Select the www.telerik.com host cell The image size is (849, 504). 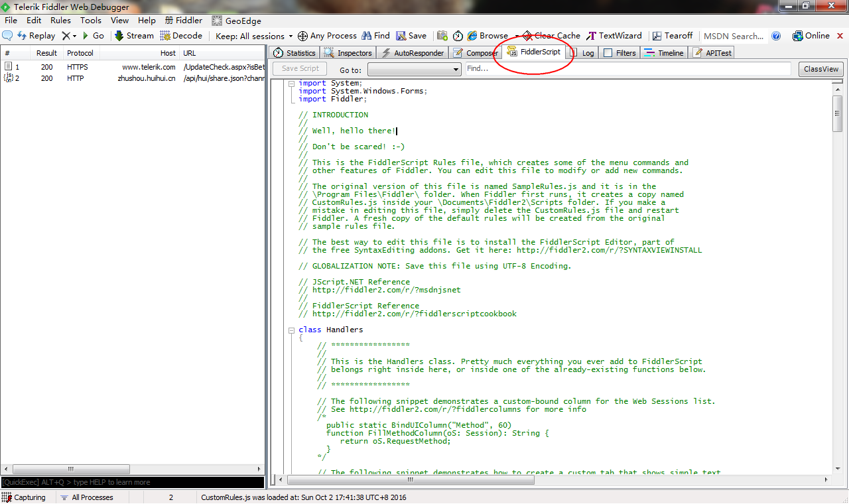click(149, 67)
